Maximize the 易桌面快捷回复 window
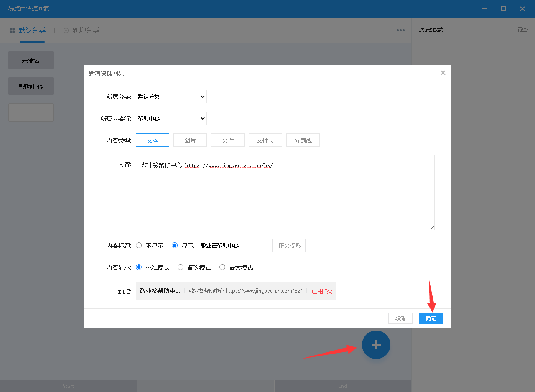The height and width of the screenshot is (392, 535). pyautogui.click(x=504, y=9)
